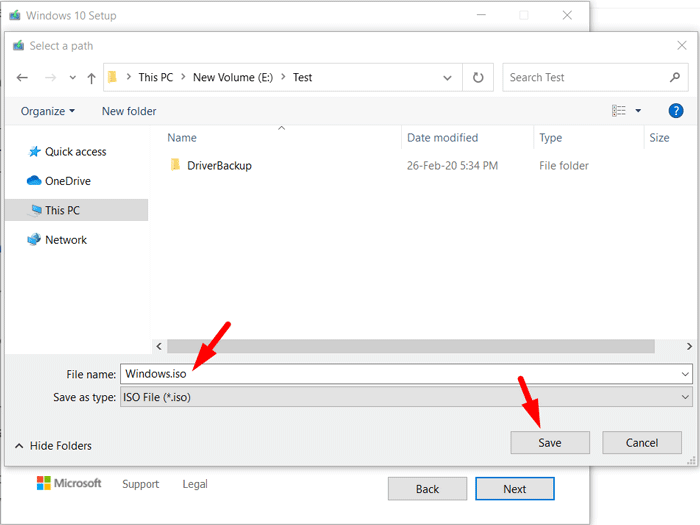Click the Network globe icon

pos(34,240)
